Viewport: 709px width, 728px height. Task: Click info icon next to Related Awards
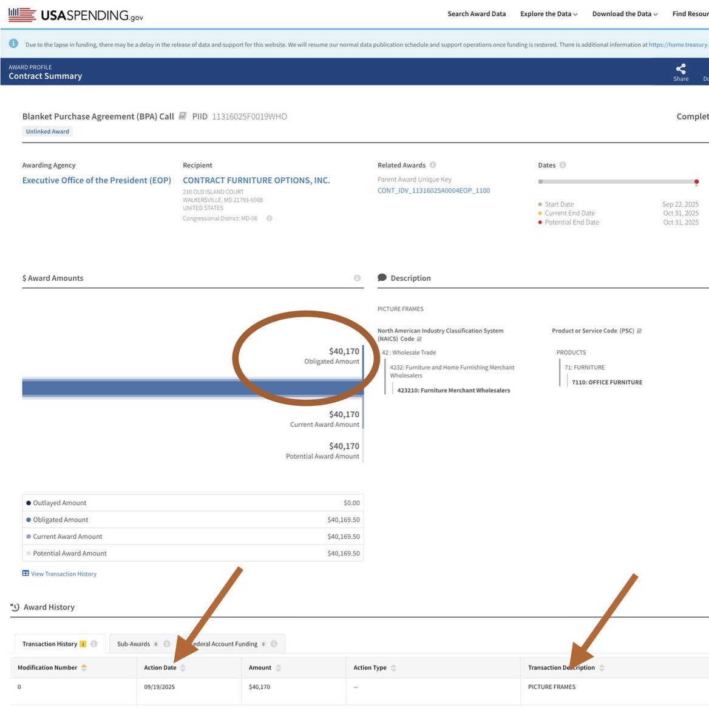pos(433,165)
